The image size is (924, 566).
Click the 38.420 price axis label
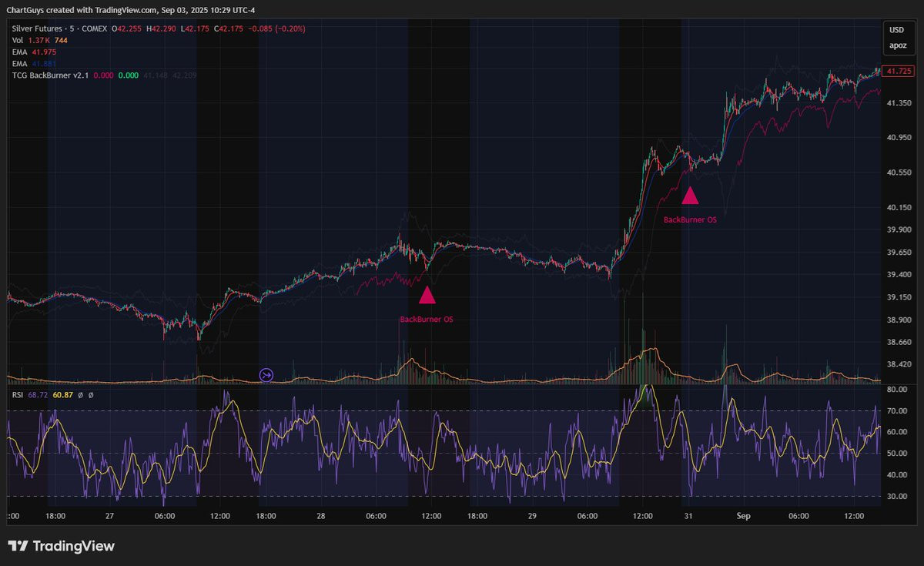[898, 364]
